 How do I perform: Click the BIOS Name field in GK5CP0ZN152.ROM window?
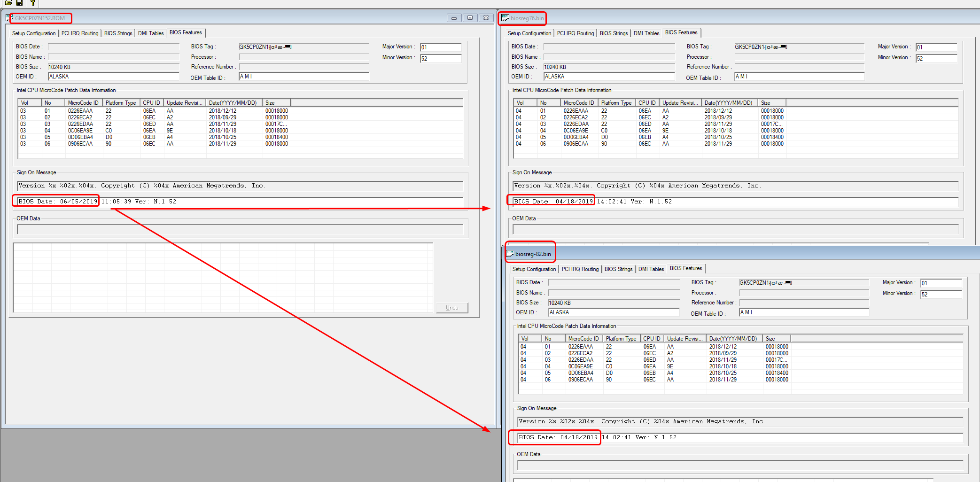pos(114,57)
